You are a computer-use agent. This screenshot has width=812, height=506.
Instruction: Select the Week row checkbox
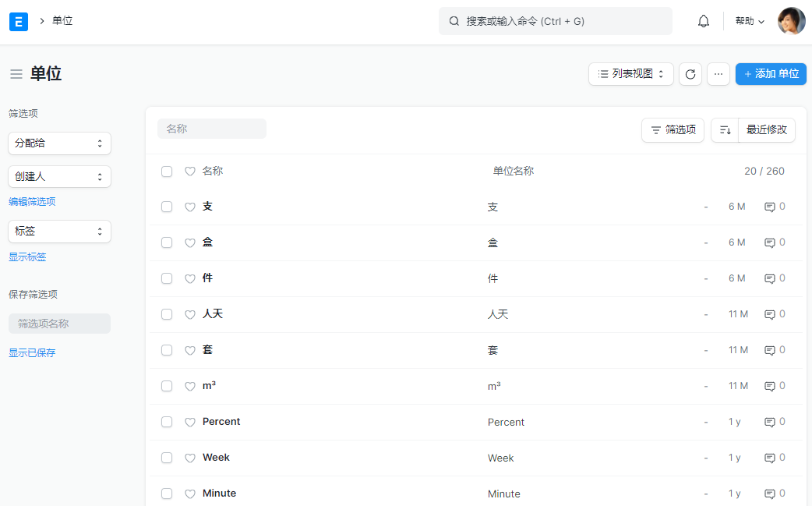point(167,458)
